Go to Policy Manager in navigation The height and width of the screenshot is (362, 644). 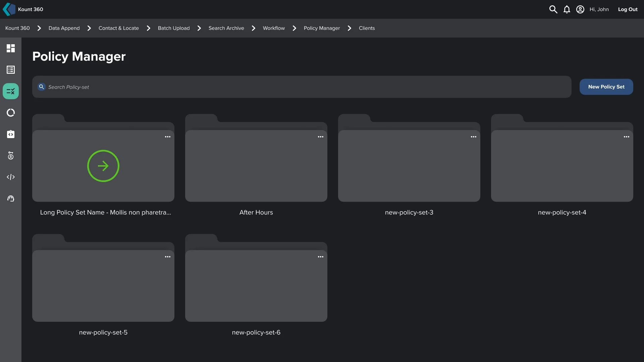coord(322,28)
